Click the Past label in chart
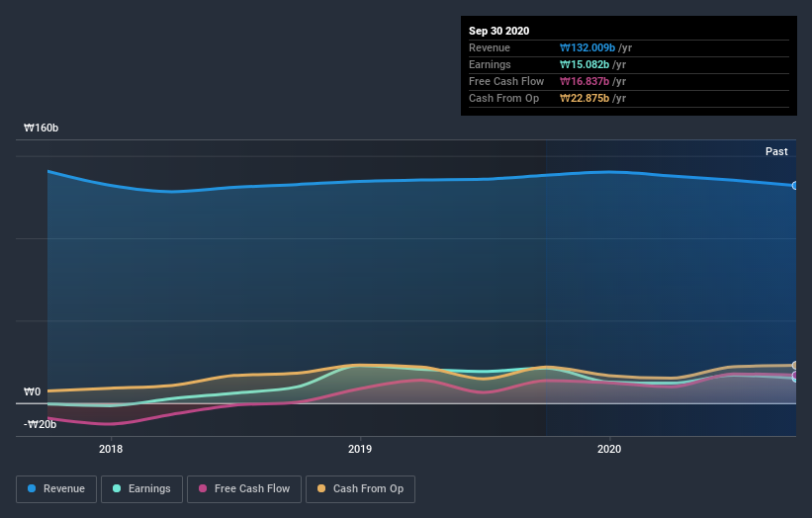 coord(776,151)
